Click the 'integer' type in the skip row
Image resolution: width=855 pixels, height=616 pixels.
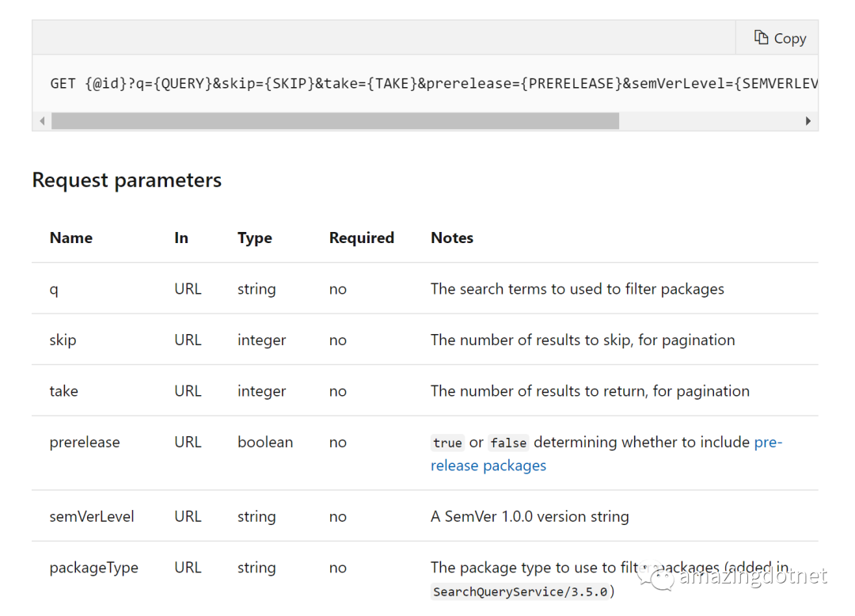[262, 340]
